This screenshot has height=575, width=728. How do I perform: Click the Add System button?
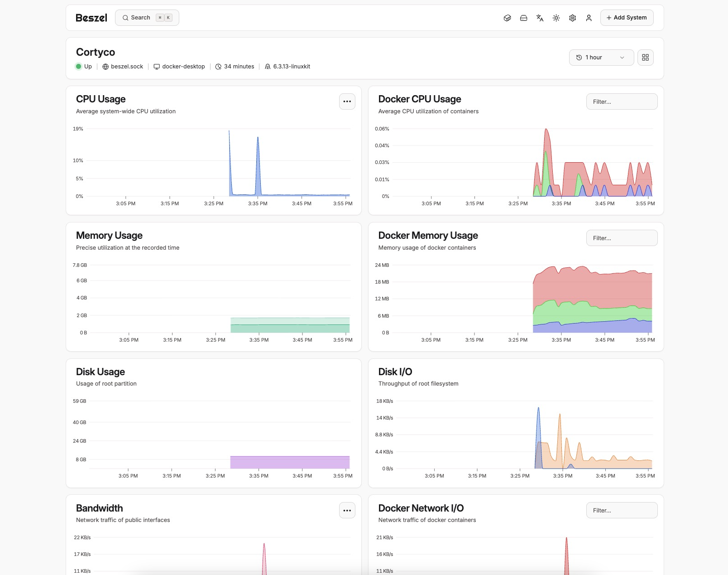point(627,18)
